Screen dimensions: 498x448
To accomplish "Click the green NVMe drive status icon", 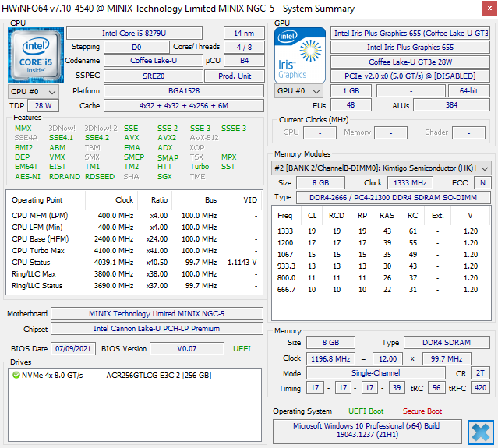I will click(x=16, y=376).
